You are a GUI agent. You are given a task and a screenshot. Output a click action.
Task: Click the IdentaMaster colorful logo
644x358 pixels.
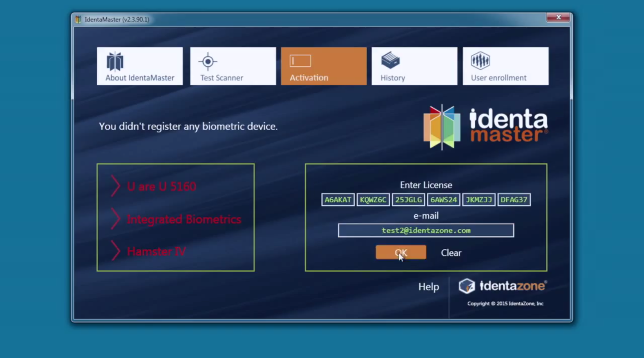(442, 127)
